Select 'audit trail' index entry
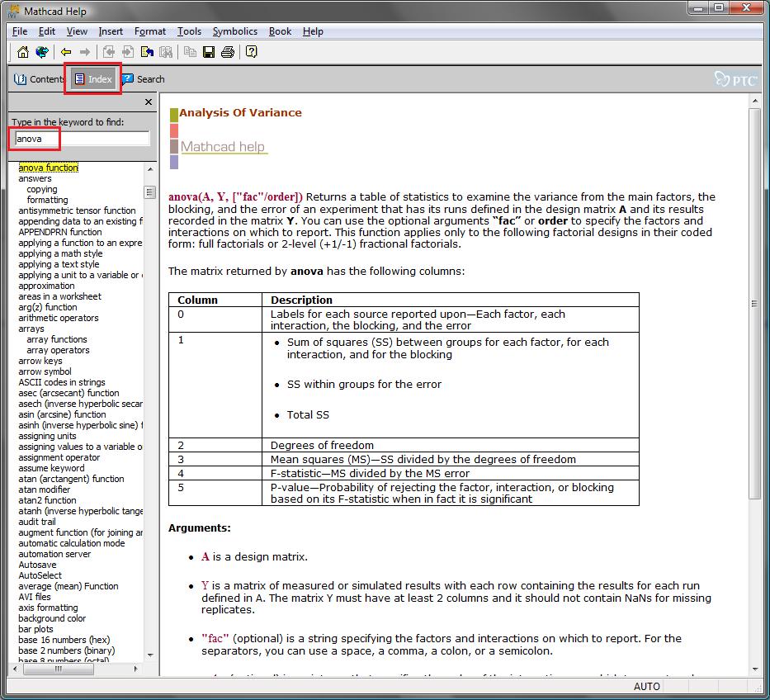This screenshot has height=700, width=770. point(37,522)
